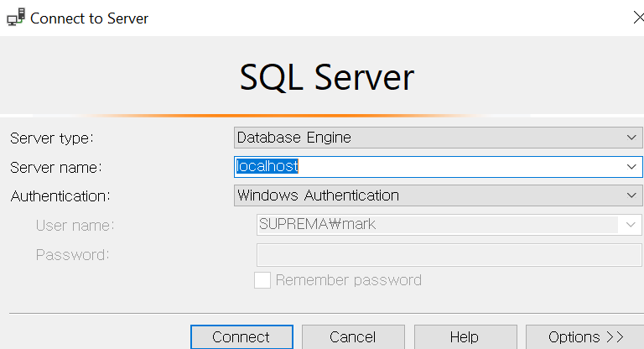Click the Cancel button

(353, 337)
